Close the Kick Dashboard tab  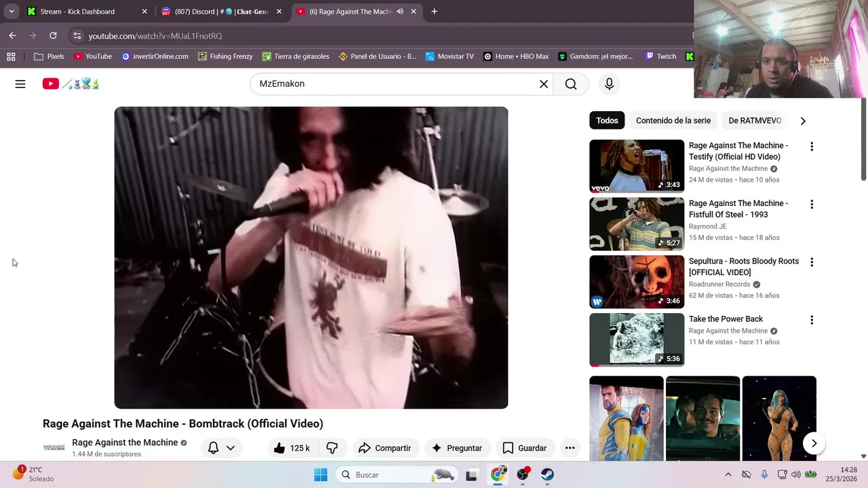pos(144,12)
